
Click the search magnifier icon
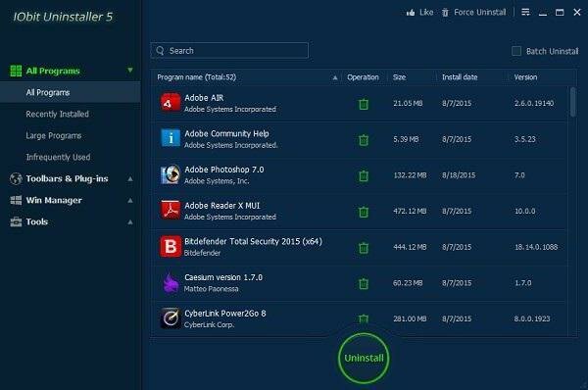160,51
